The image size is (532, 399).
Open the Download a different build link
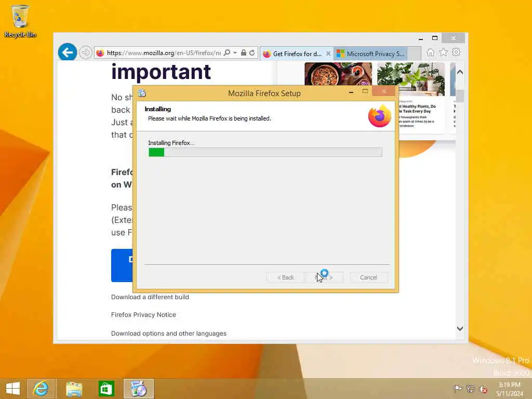coord(150,297)
